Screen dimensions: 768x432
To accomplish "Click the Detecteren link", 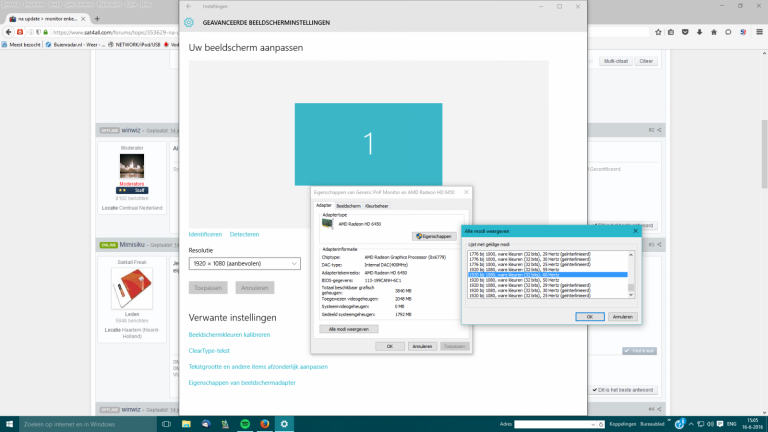I will [x=244, y=234].
